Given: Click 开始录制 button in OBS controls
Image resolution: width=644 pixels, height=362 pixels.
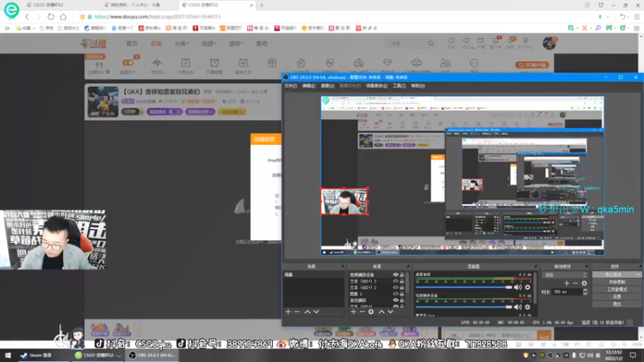Looking at the screenshot, I should point(617,282).
